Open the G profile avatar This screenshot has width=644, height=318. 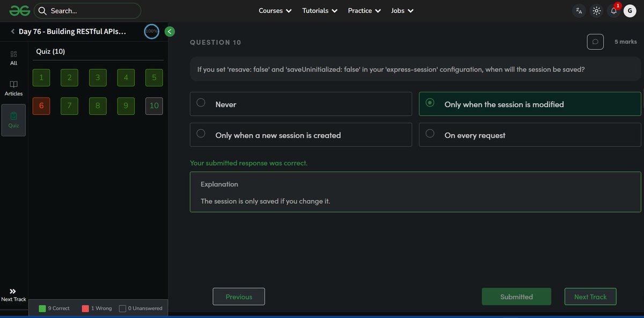[x=630, y=11]
